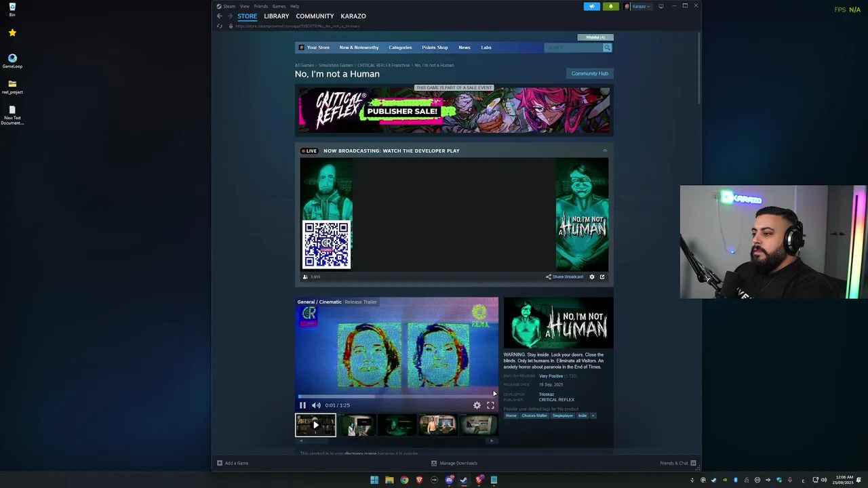Open the blue announcements megaphone button

tap(592, 6)
